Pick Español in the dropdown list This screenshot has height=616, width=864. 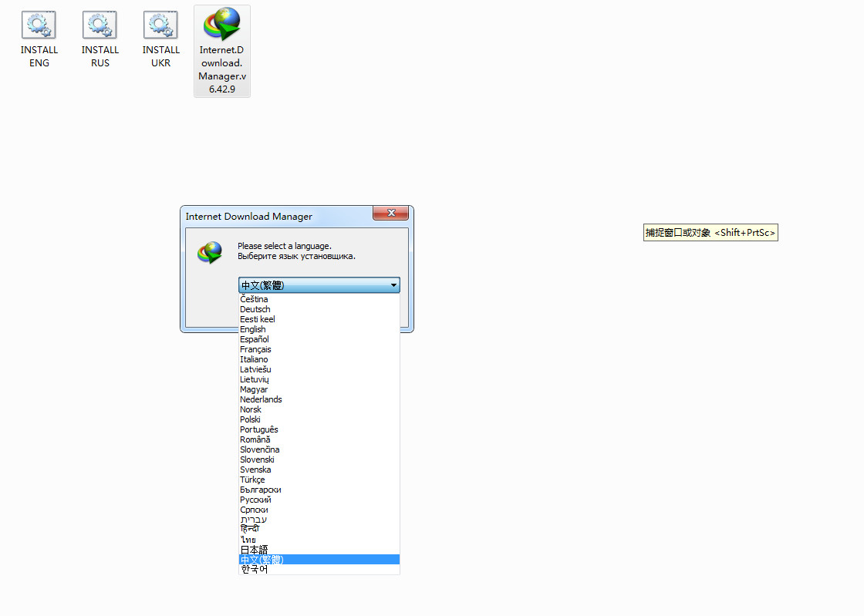coord(319,339)
